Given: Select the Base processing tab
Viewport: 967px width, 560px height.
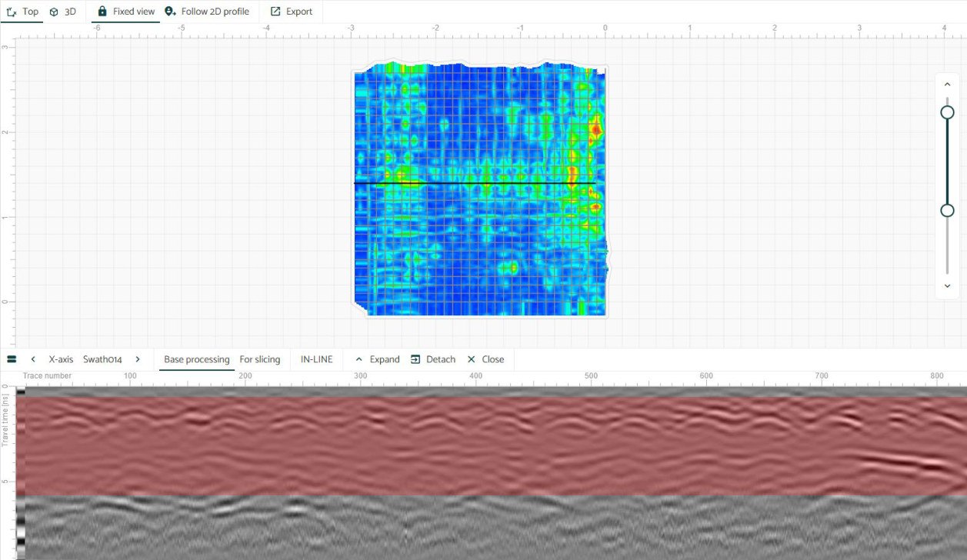Looking at the screenshot, I should pyautogui.click(x=197, y=359).
